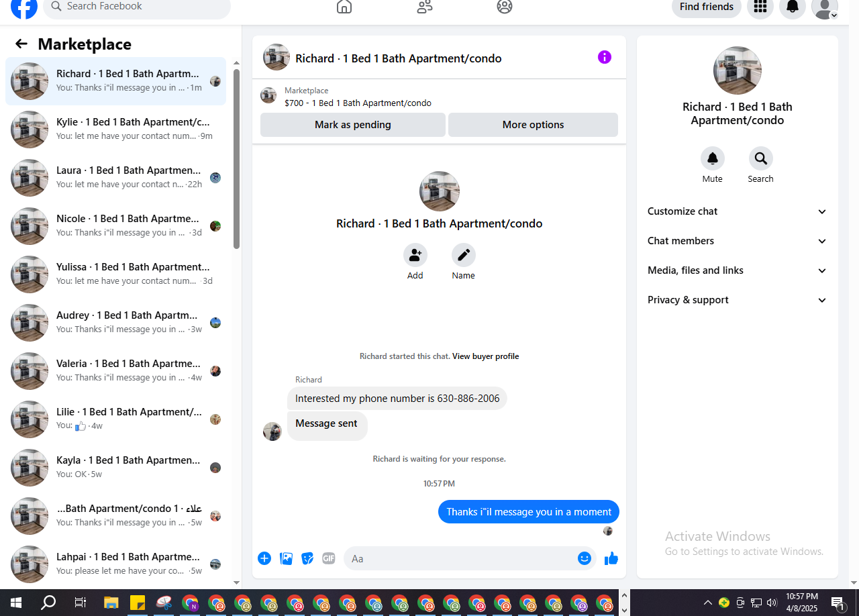Image resolution: width=859 pixels, height=616 pixels.
Task: Expand the Privacy & support section
Action: (738, 300)
